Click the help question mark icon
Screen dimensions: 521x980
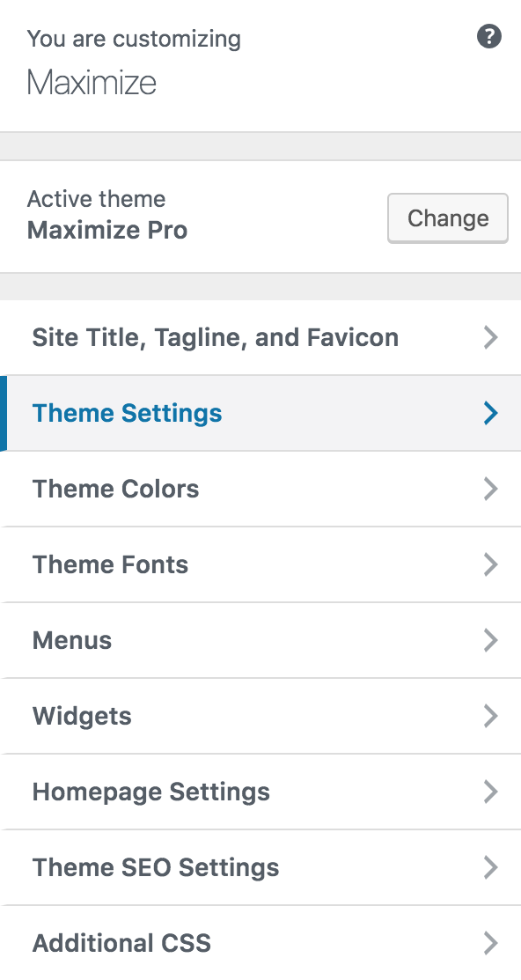tap(489, 37)
